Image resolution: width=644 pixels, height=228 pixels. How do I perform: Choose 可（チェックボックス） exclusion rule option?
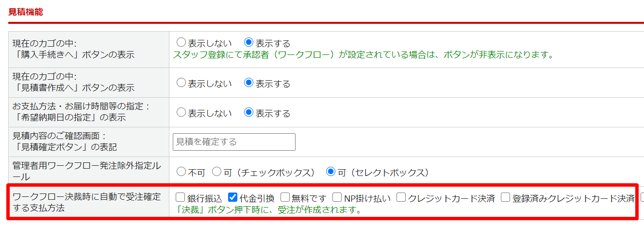pos(217,172)
